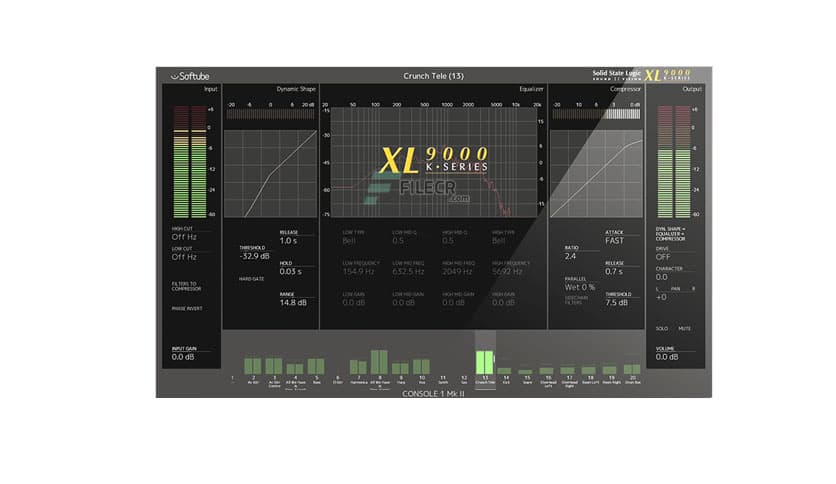Click High Mid Freq 2049 Hz value
This screenshot has width=836, height=484.
click(x=458, y=272)
